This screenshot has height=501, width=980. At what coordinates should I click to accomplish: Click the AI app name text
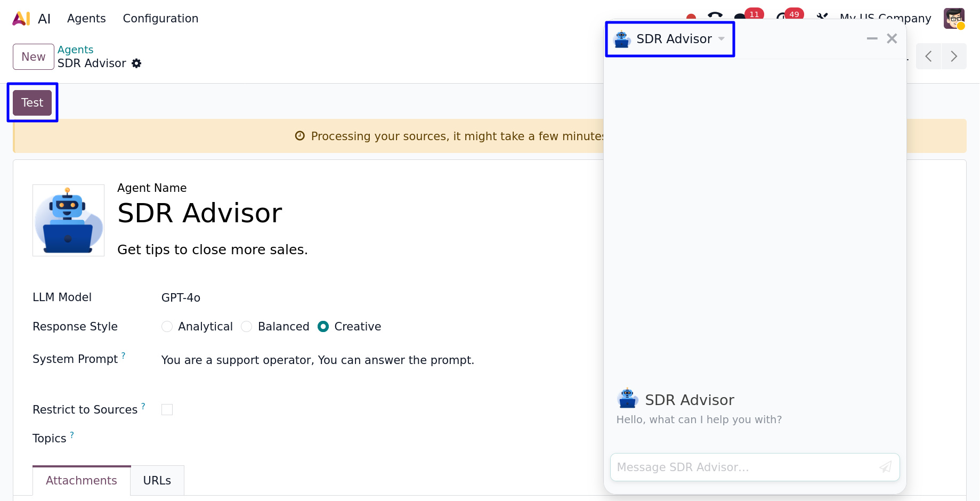(44, 19)
